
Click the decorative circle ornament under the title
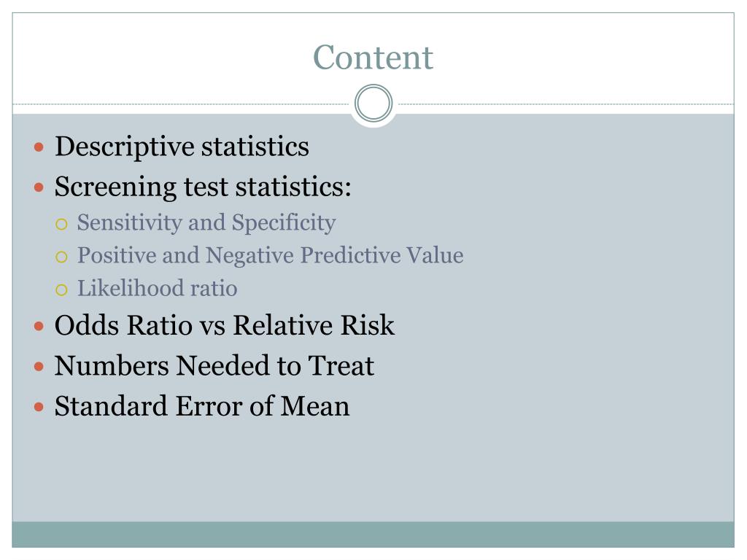(x=373, y=104)
